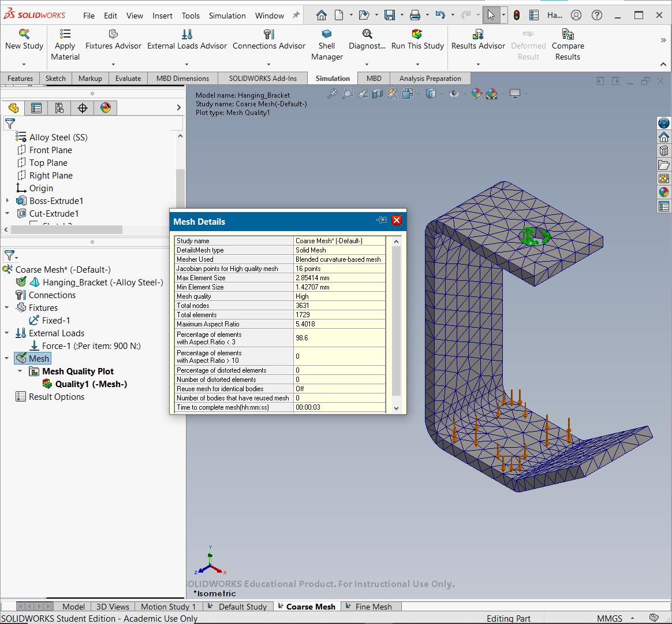
Task: Click Mesh Details scrollbar down arrow
Action: 397,408
